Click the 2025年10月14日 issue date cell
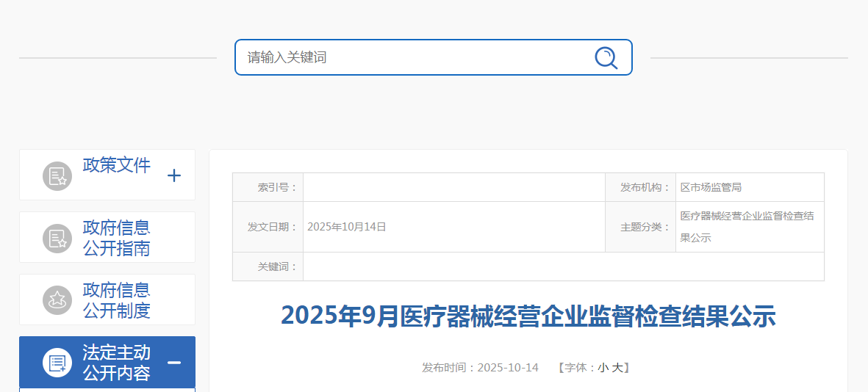 point(347,227)
